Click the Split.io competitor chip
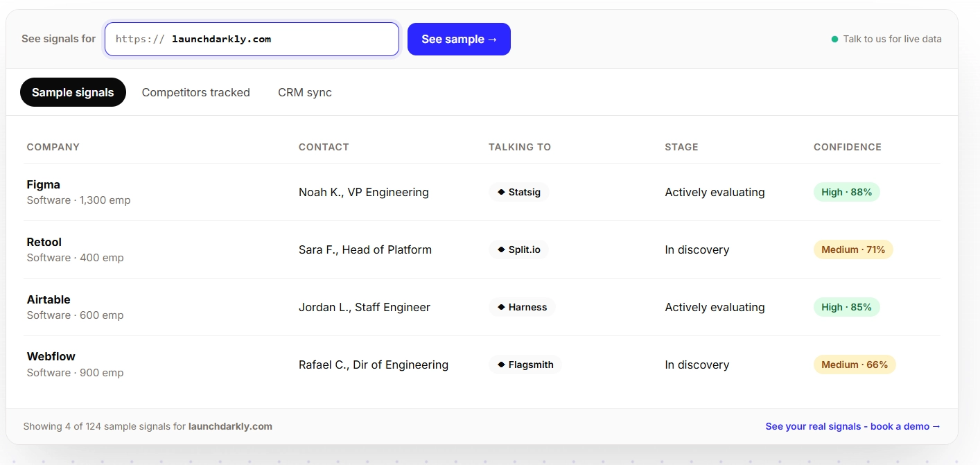980x465 pixels. pos(518,249)
